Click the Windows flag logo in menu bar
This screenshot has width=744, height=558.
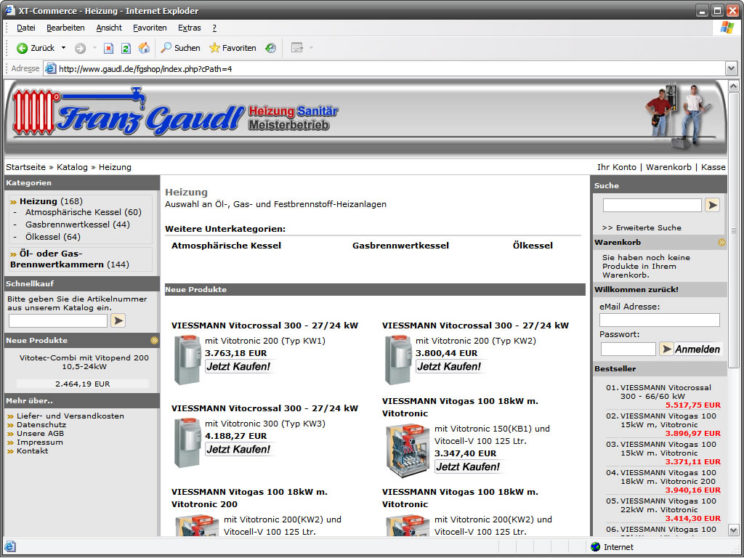click(726, 28)
